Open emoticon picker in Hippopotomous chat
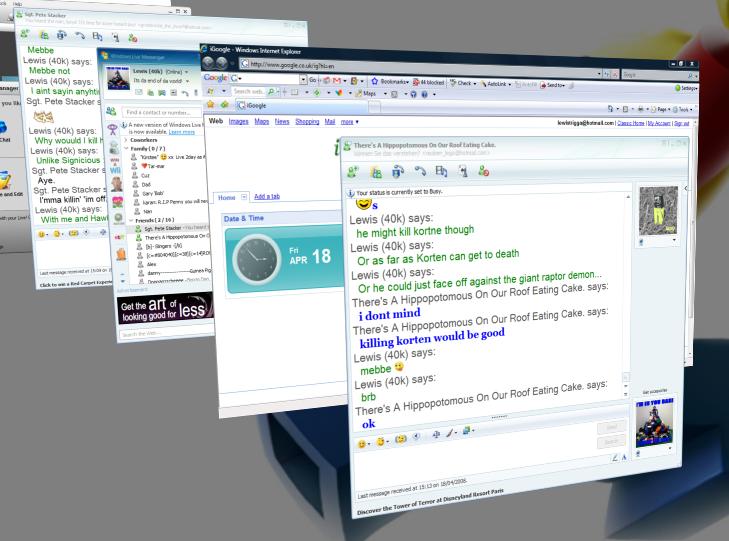This screenshot has height=541, width=729. [363, 444]
